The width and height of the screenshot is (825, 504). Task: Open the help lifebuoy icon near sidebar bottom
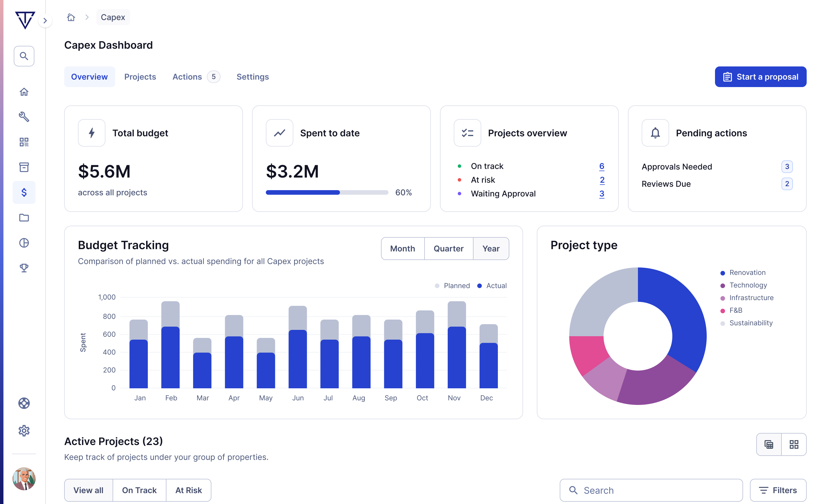click(24, 403)
